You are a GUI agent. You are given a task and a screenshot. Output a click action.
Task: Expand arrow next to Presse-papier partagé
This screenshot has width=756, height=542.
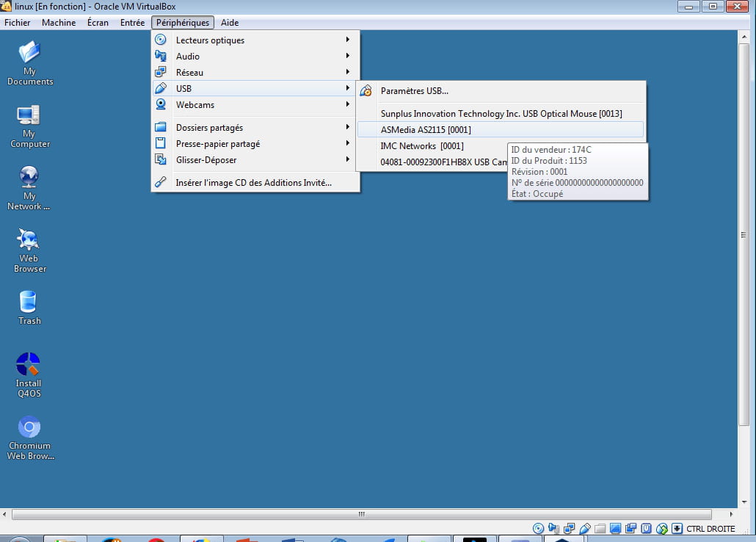pos(348,143)
